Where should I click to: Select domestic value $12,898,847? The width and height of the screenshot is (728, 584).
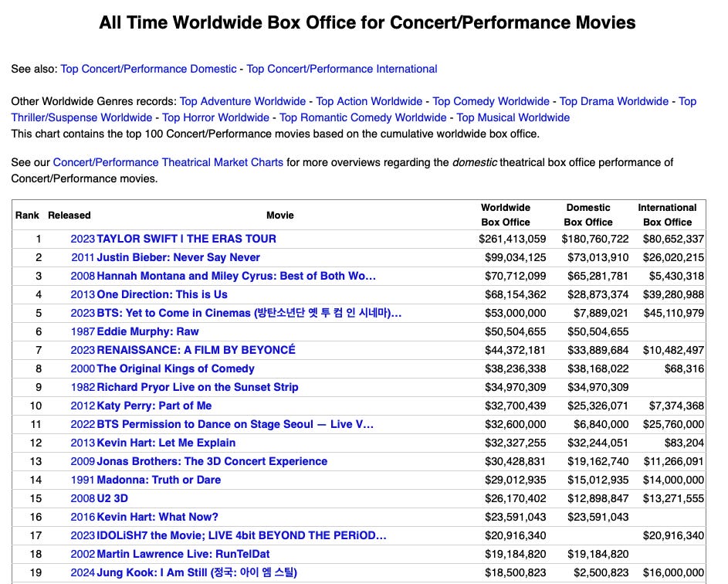pos(598,498)
